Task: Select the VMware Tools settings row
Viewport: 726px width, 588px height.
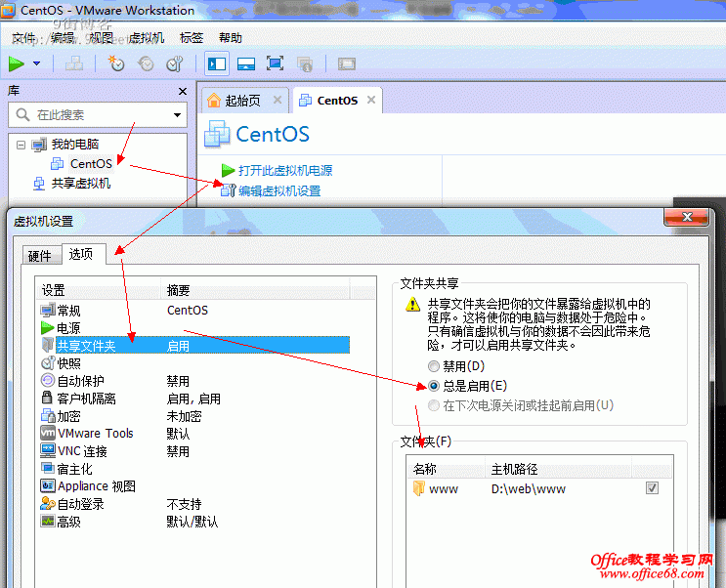Action: click(x=194, y=434)
